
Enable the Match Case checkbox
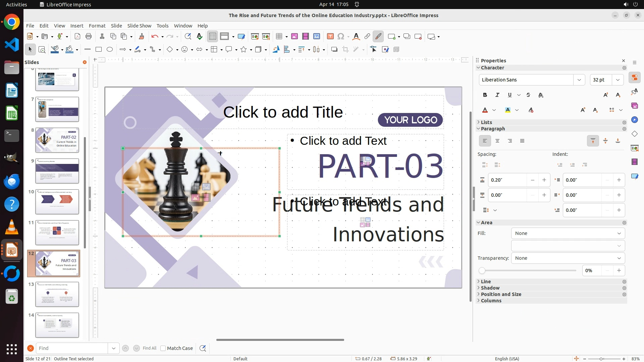point(163,348)
